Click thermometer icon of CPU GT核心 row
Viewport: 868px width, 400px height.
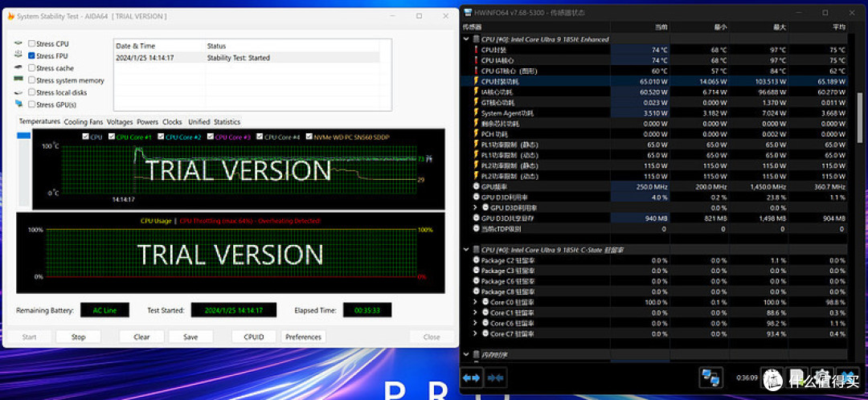[x=476, y=71]
